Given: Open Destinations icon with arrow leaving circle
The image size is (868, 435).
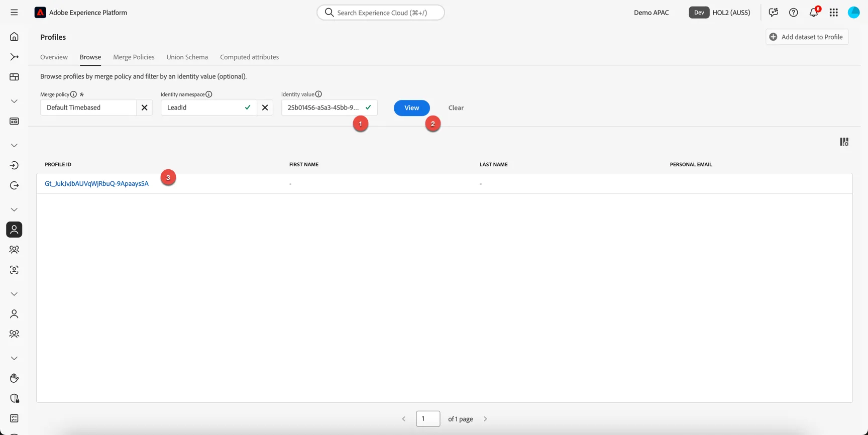Looking at the screenshot, I should pyautogui.click(x=14, y=185).
